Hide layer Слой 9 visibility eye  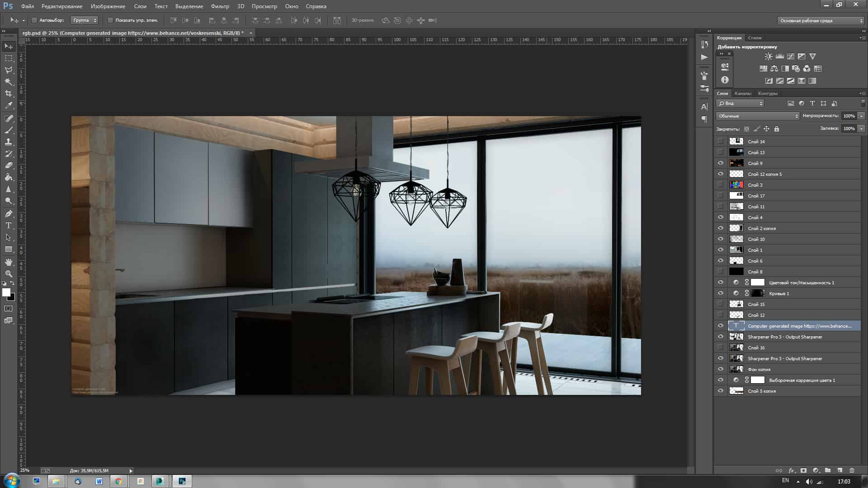pyautogui.click(x=721, y=163)
